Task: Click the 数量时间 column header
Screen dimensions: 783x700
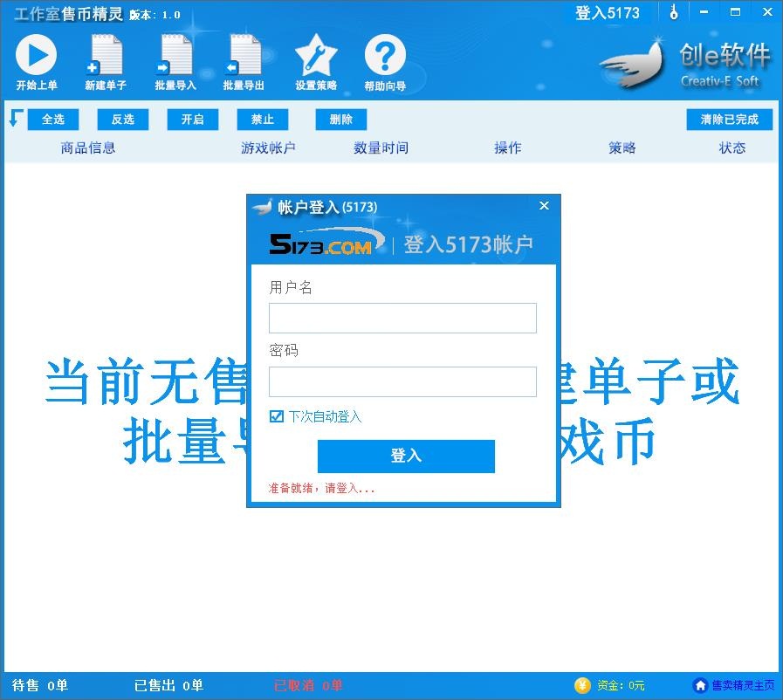Action: pos(381,148)
